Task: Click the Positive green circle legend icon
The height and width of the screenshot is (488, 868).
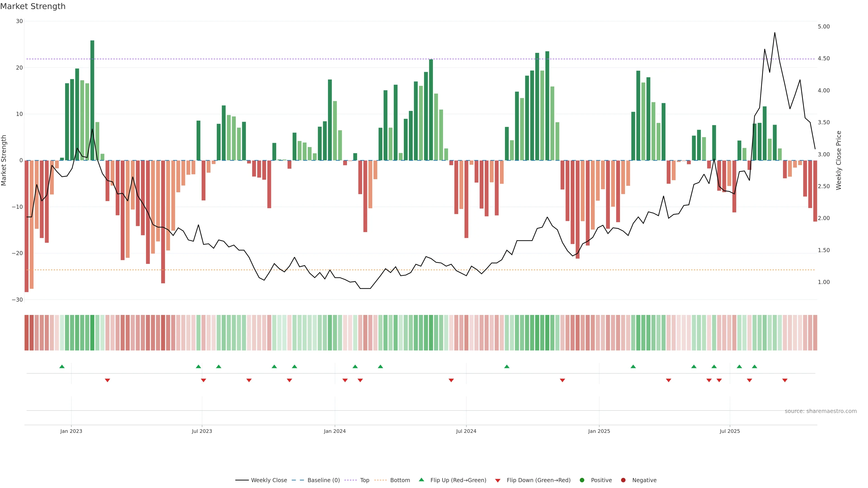Action: click(582, 480)
